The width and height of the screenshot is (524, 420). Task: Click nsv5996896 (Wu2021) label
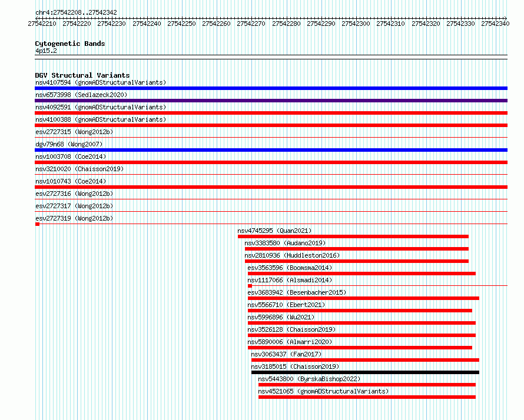point(281,317)
